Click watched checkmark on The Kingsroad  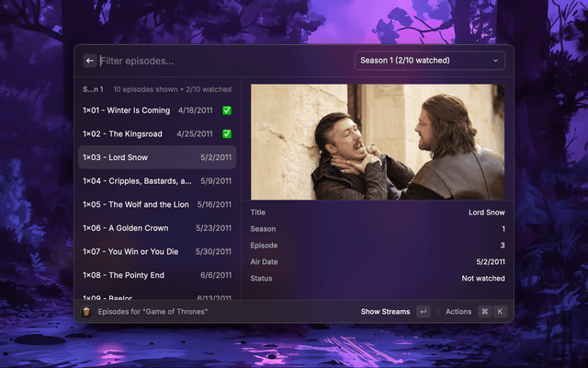226,134
